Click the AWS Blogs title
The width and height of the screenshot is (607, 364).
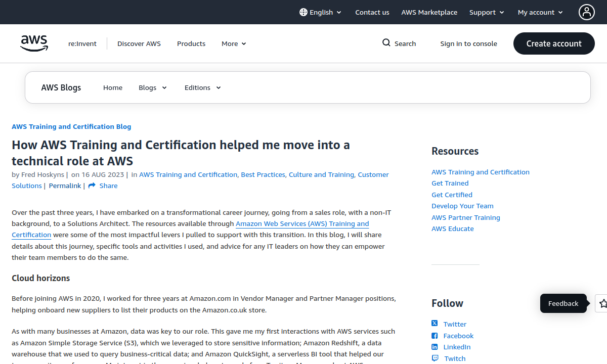point(61,87)
